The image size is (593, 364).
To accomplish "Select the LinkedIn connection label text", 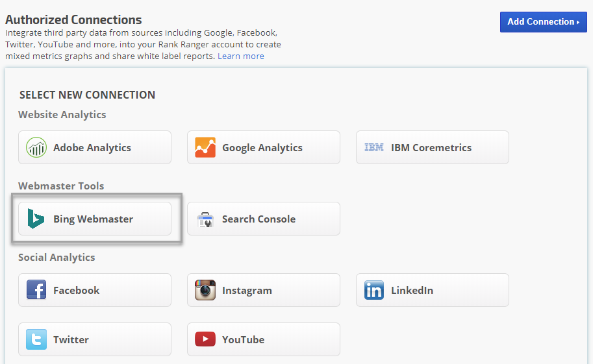I will [412, 291].
